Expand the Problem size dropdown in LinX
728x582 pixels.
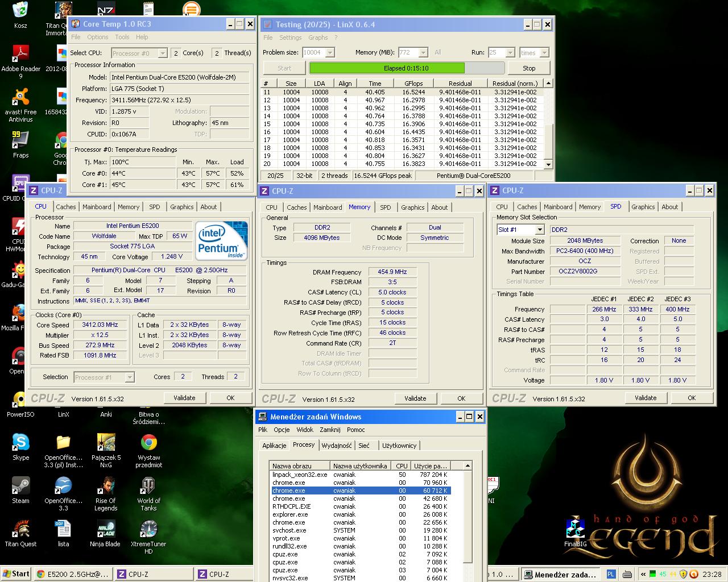click(330, 52)
